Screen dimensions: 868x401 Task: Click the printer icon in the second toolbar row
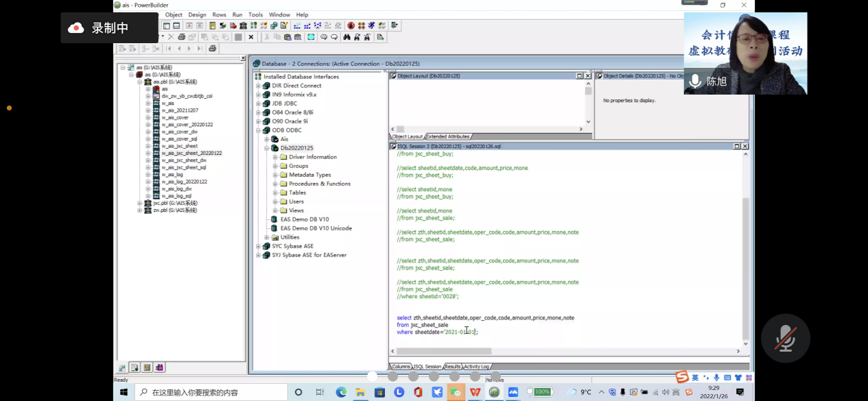tap(181, 37)
